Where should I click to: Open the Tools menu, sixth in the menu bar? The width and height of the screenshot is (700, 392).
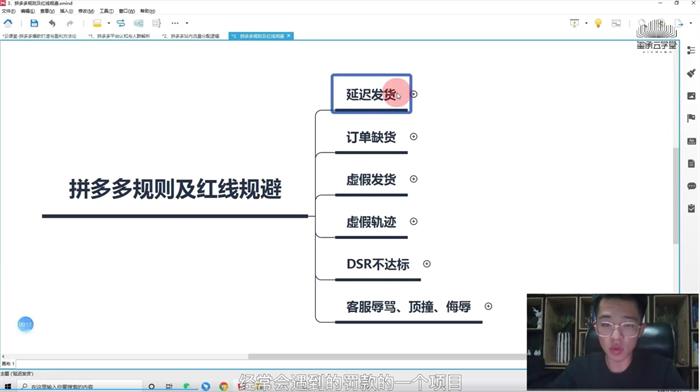point(106,11)
